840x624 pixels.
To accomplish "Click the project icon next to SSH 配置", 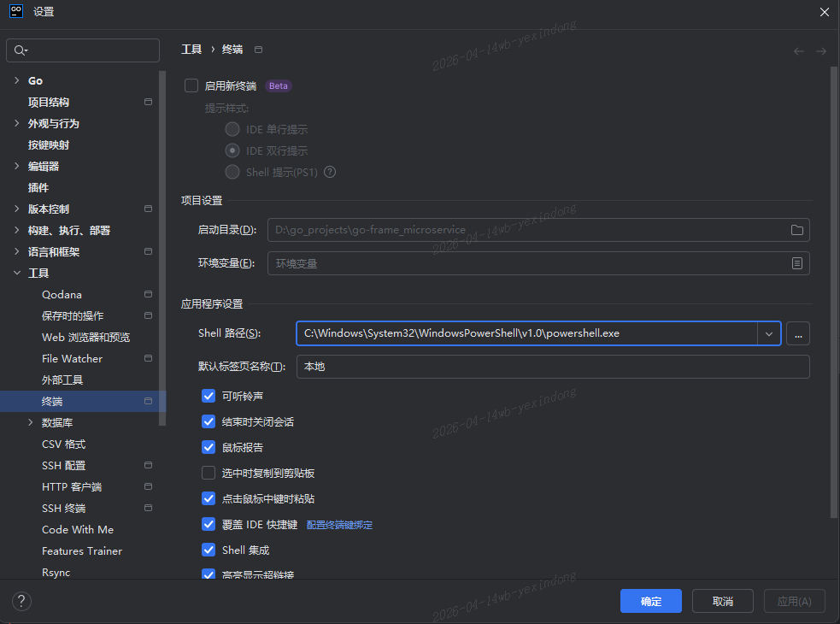I will (x=149, y=465).
